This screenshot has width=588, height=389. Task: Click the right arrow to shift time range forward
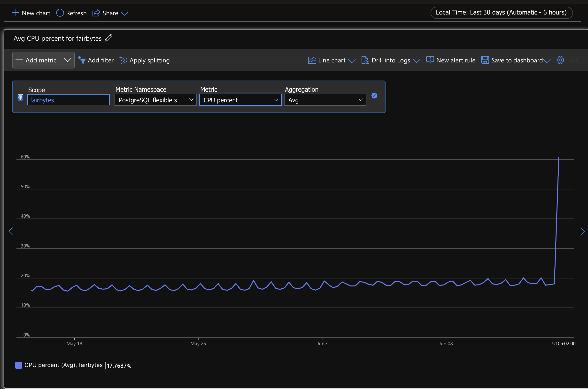(582, 231)
